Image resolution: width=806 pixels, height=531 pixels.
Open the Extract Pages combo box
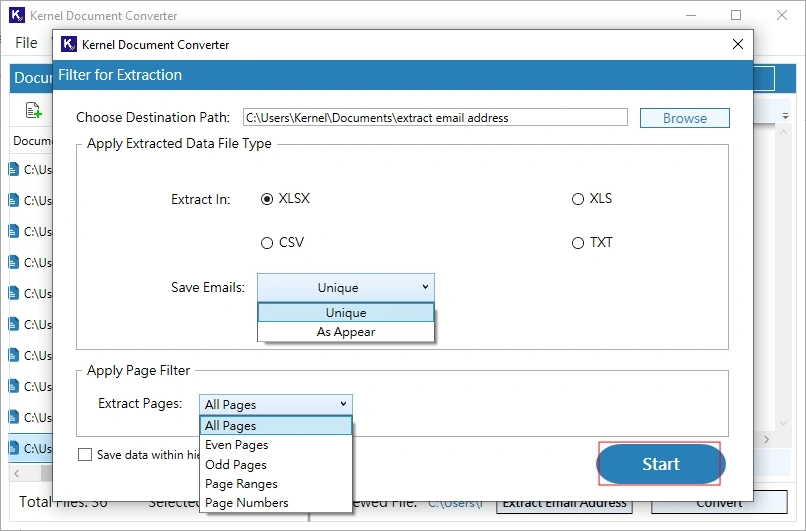(x=276, y=405)
